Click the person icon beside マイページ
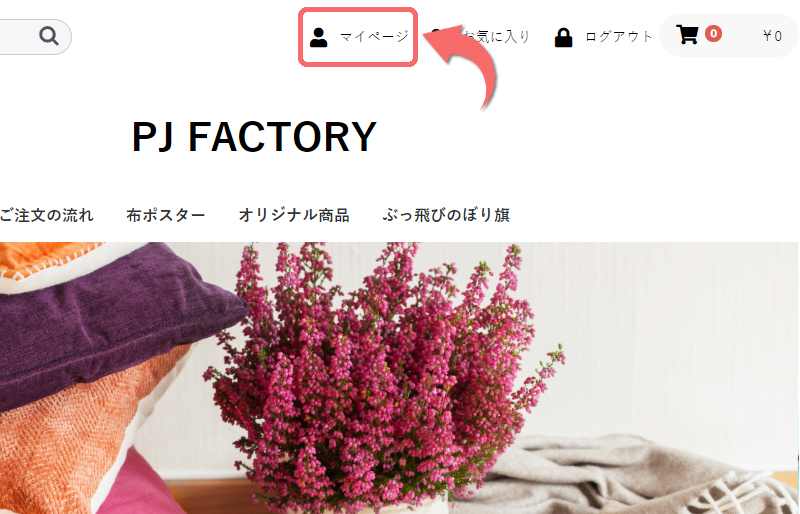This screenshot has height=514, width=800. (x=318, y=38)
